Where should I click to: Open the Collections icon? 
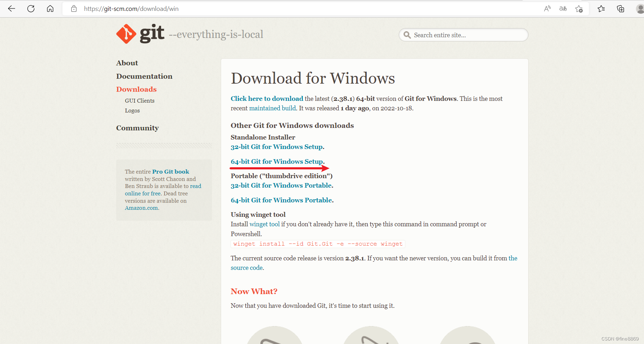pyautogui.click(x=620, y=9)
